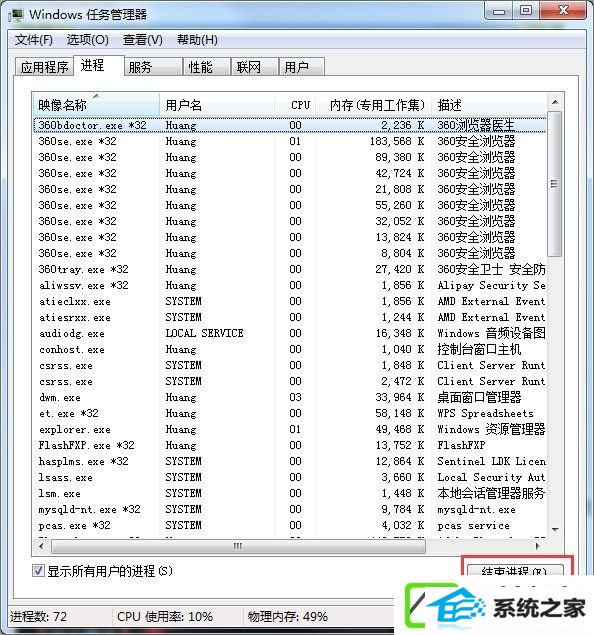The height and width of the screenshot is (635, 594).
Task: Sort by 映像名称 column header
Action: [96, 105]
